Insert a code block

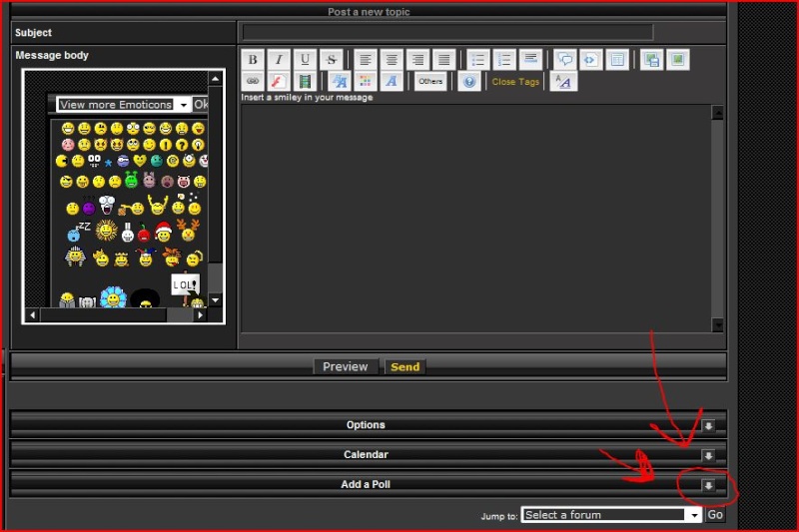coord(590,60)
